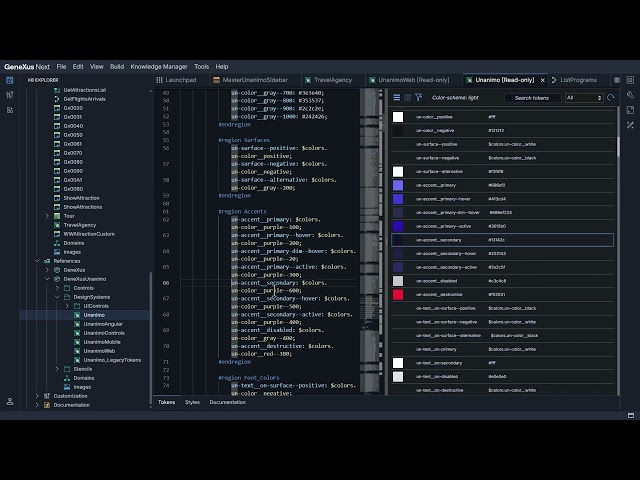The width and height of the screenshot is (640, 480).
Task: Select the Unanimo_LegacyTokens tree item
Action: click(112, 360)
